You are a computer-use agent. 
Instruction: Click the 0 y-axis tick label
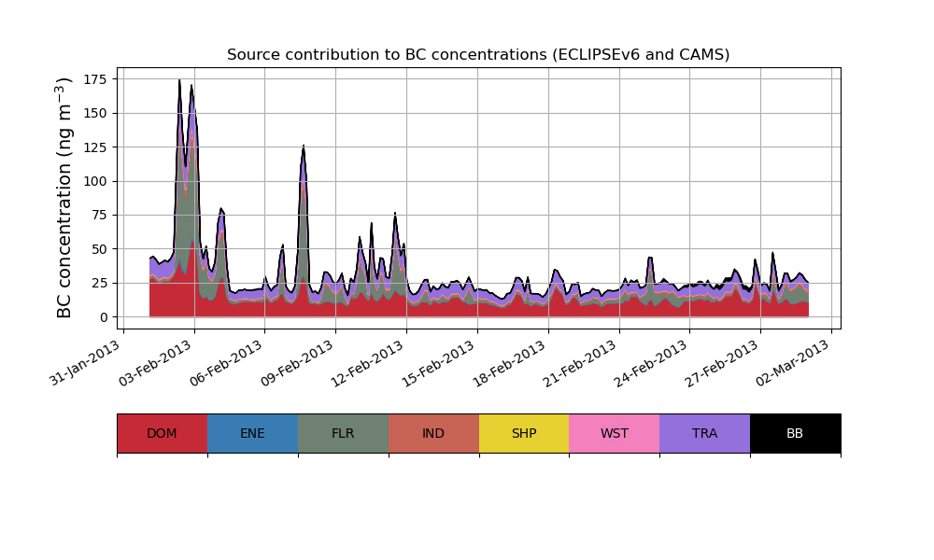coord(106,317)
